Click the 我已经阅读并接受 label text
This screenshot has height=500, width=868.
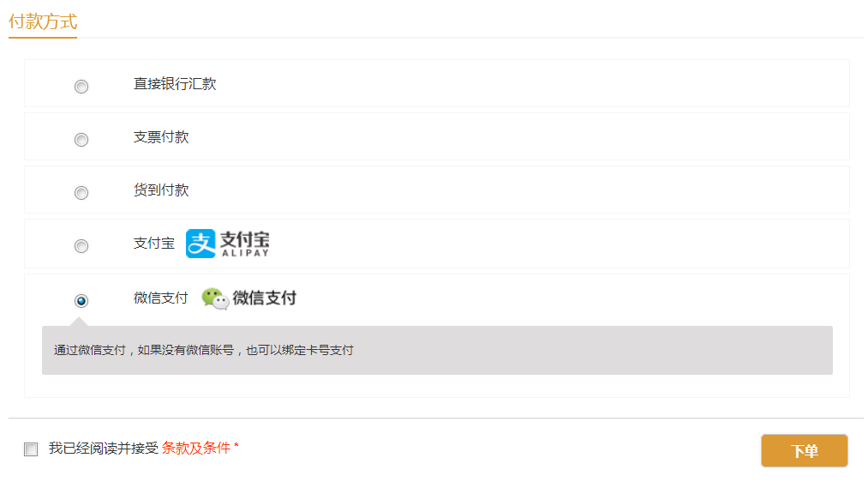104,448
